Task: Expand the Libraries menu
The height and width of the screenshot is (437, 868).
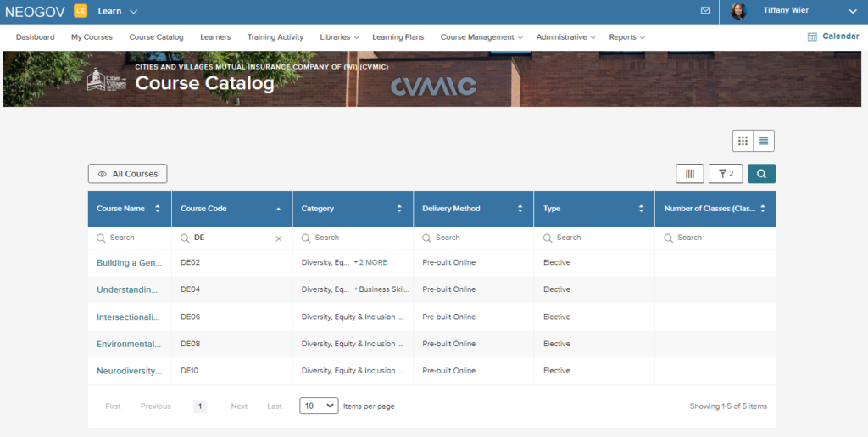Action: pos(339,37)
